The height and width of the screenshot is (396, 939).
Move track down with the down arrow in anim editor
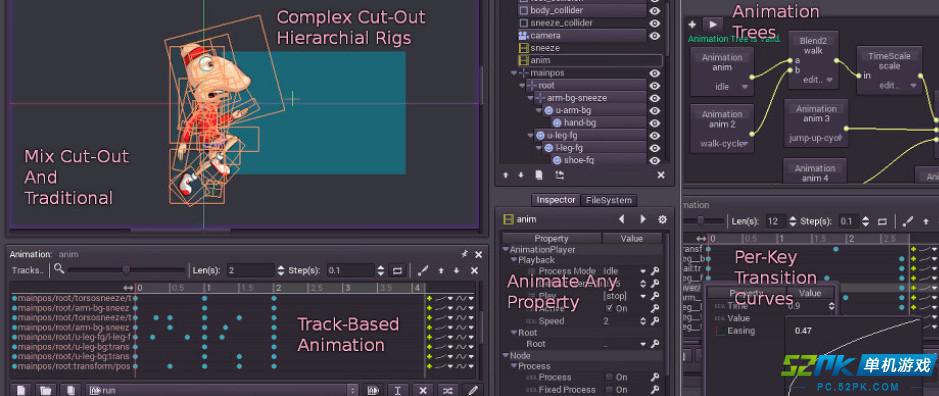pyautogui.click(x=456, y=271)
